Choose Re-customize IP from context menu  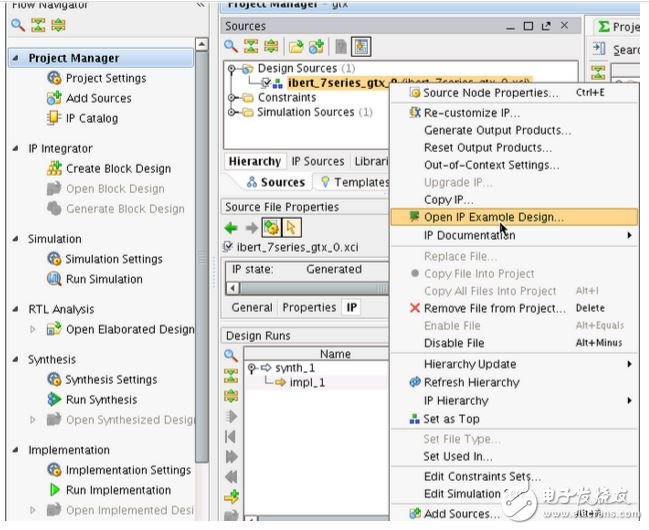471,112
